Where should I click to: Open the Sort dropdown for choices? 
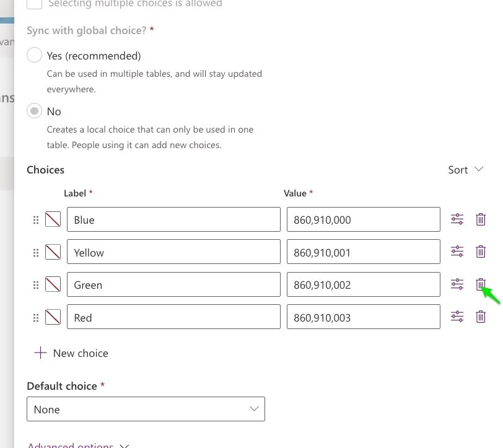(x=465, y=169)
